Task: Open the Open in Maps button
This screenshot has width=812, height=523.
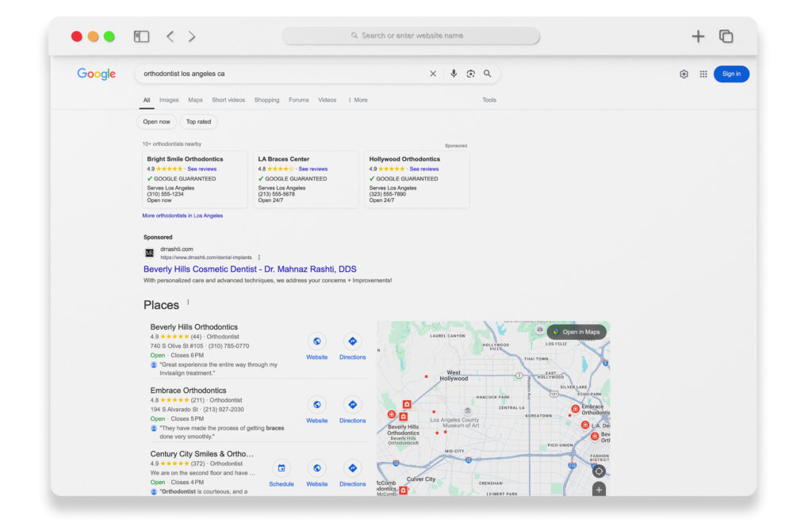Action: 576,332
